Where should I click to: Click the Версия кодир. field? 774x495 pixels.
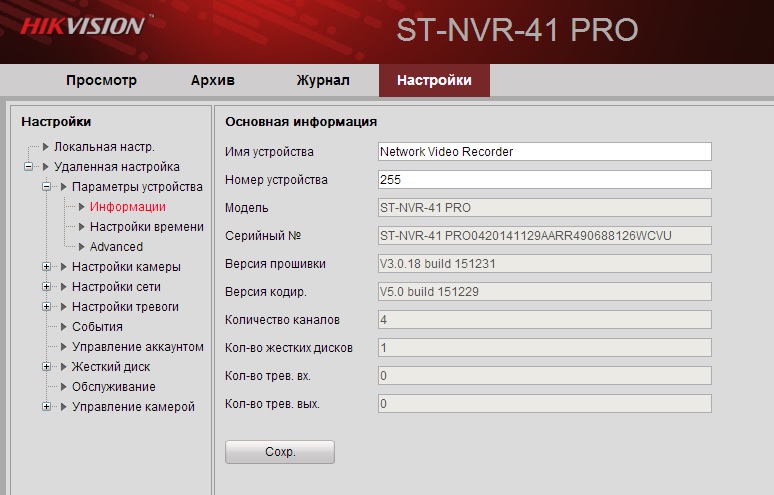(x=544, y=292)
